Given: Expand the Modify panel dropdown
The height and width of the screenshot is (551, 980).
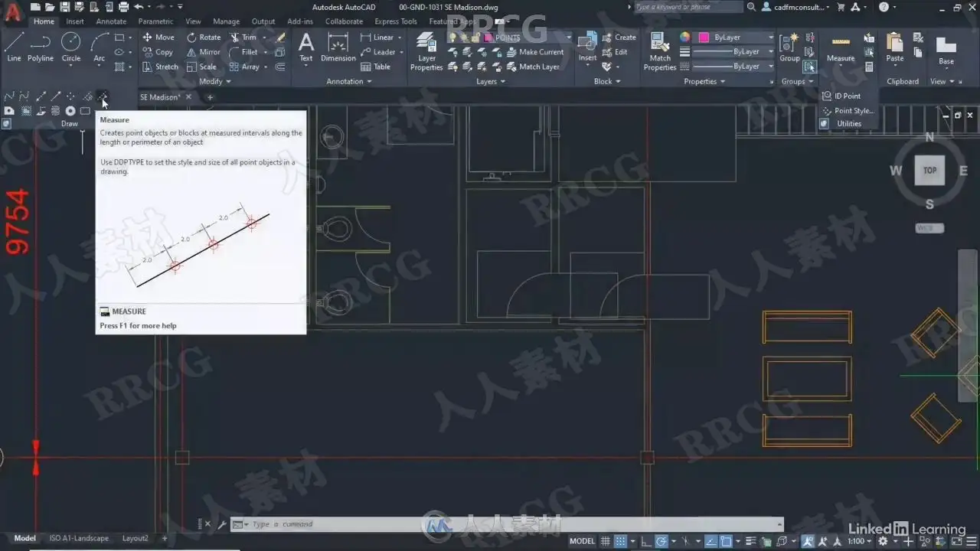Looking at the screenshot, I should tap(214, 81).
